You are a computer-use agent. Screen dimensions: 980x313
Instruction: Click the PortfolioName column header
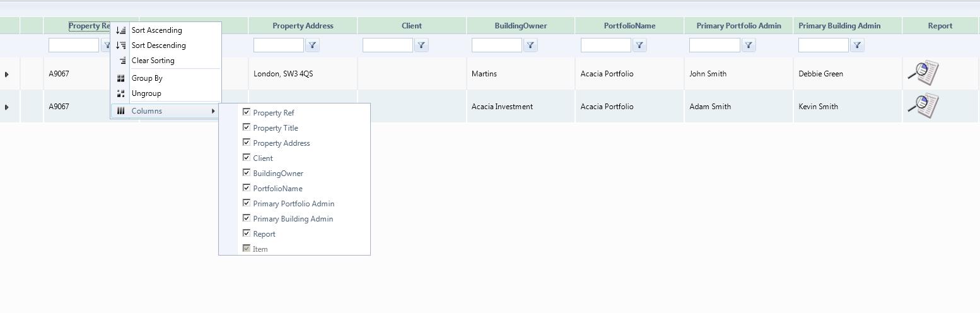pyautogui.click(x=629, y=26)
